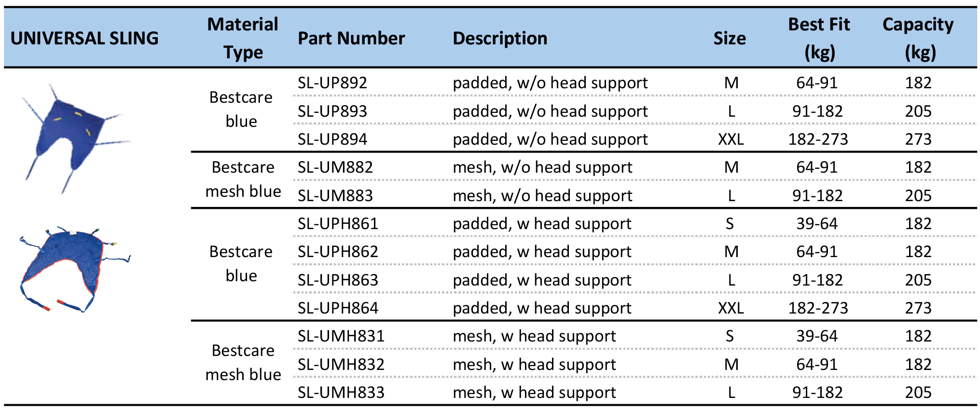Click the Part Number column header
This screenshot has width=980, height=410.
coord(351,38)
